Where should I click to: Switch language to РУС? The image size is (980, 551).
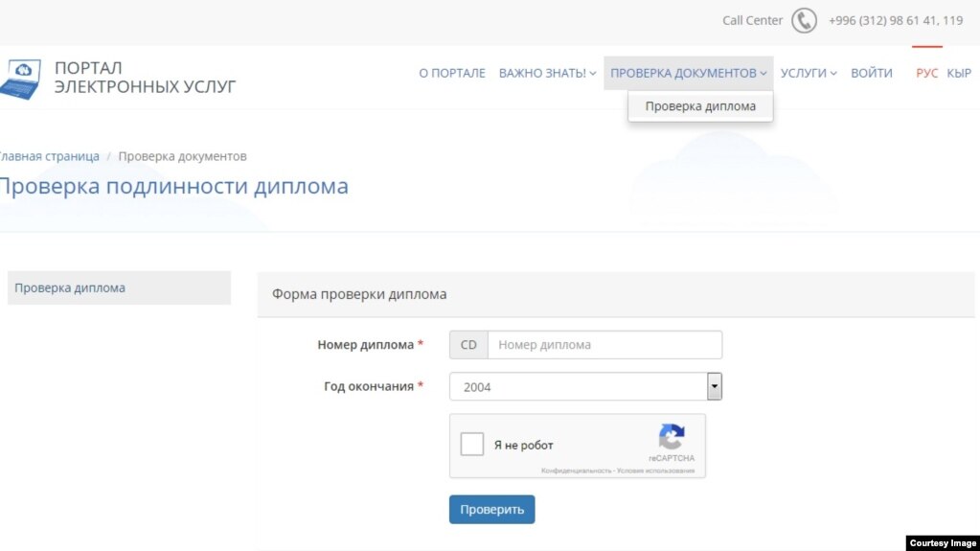pos(927,73)
